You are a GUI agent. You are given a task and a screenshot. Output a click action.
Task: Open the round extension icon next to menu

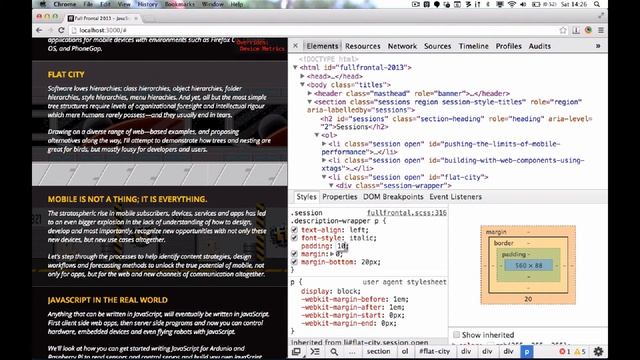pyautogui.click(x=588, y=30)
